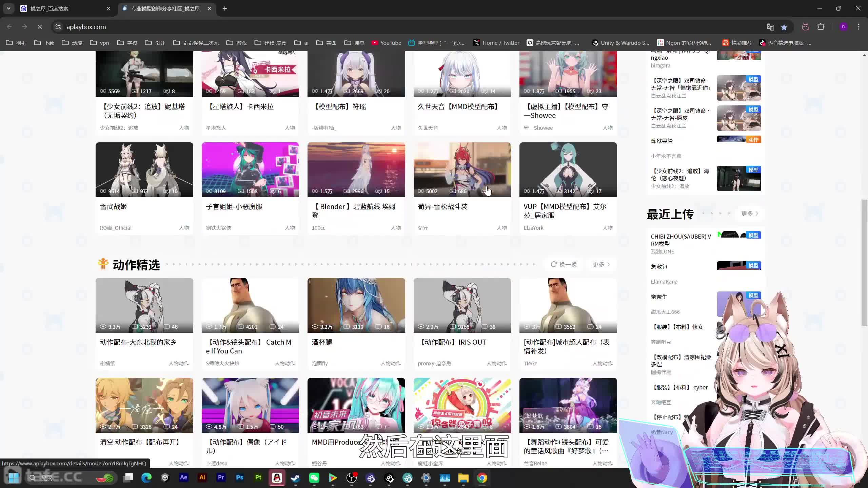Screen dimensions: 868x488
Task: Open the 游戏 bookmark folder
Action: 237,43
